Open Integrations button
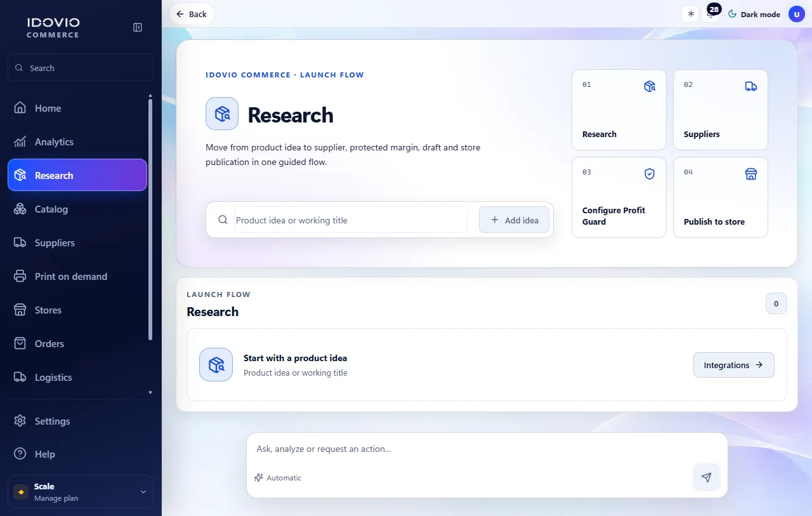812x516 pixels. [x=734, y=365]
